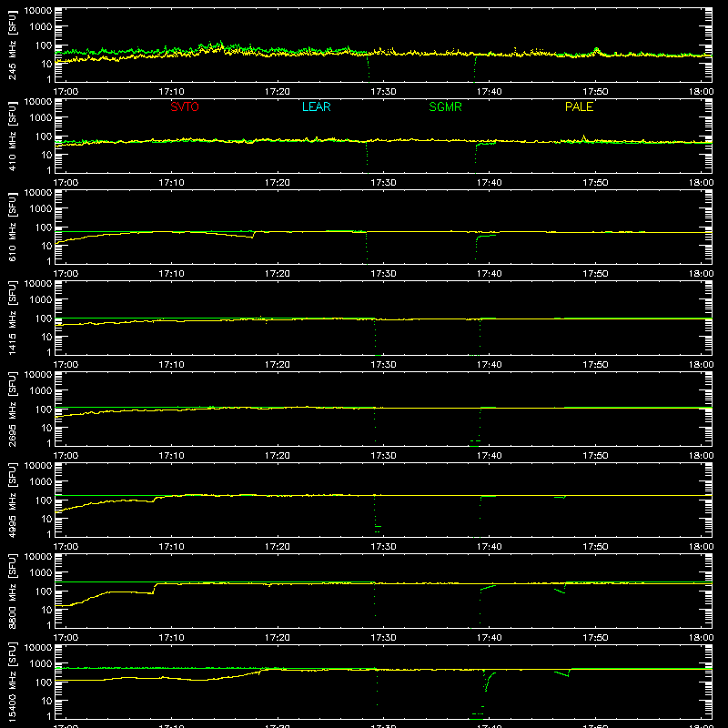Viewport: 728px width, 728px height.
Task: Click 17:00 tick label under 8800 MHz panel
Action: coord(66,638)
